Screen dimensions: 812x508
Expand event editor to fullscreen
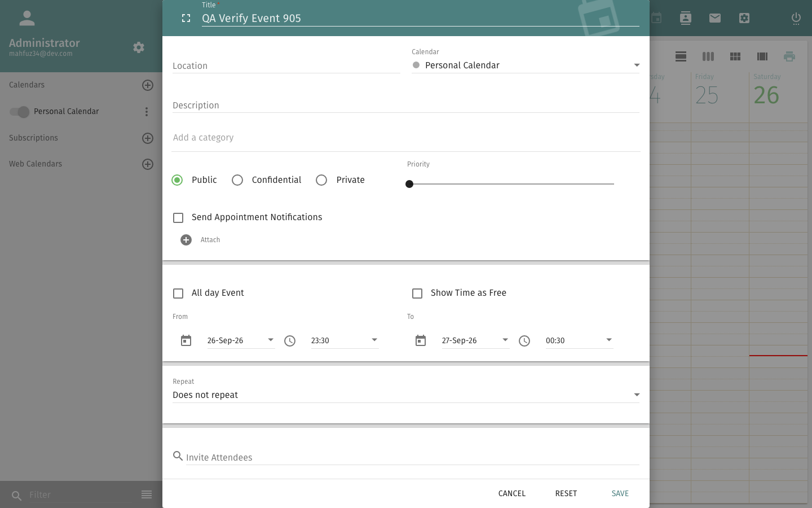click(x=186, y=18)
